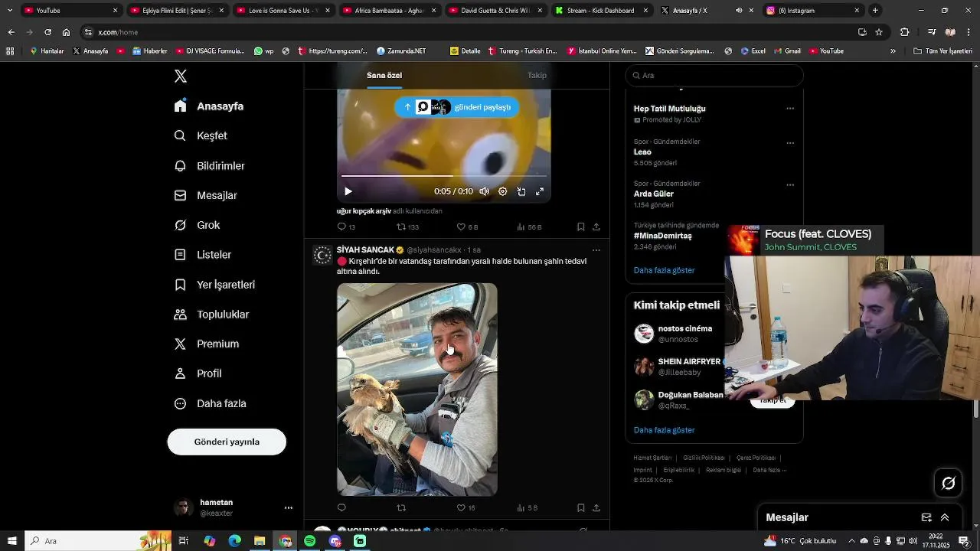Launch Grok from the sidebar

[x=198, y=225]
